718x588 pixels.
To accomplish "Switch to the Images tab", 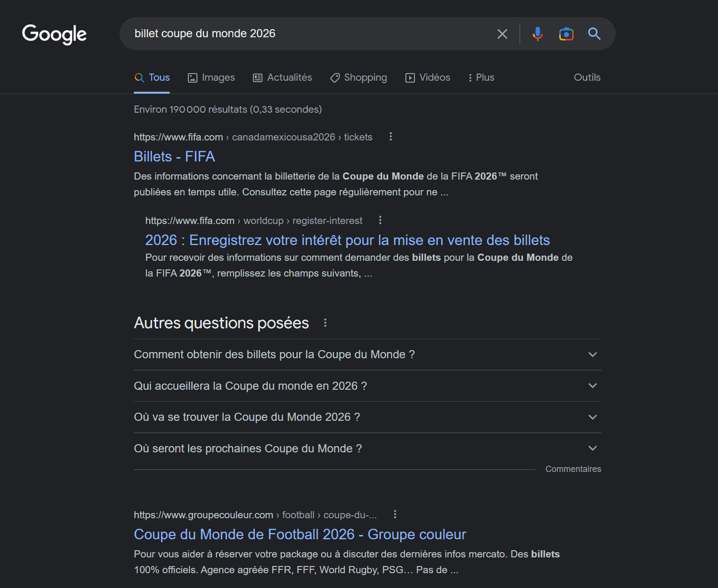I will pos(211,77).
